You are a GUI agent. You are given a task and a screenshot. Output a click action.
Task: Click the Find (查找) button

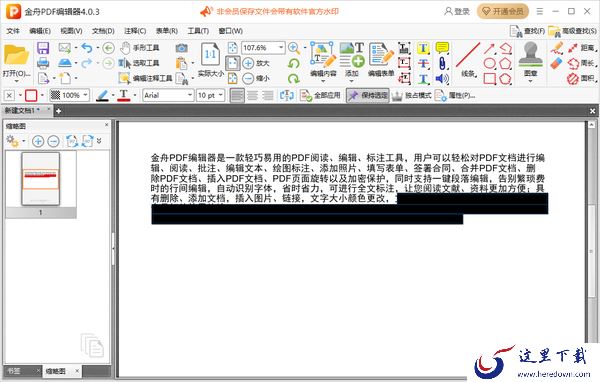click(528, 31)
